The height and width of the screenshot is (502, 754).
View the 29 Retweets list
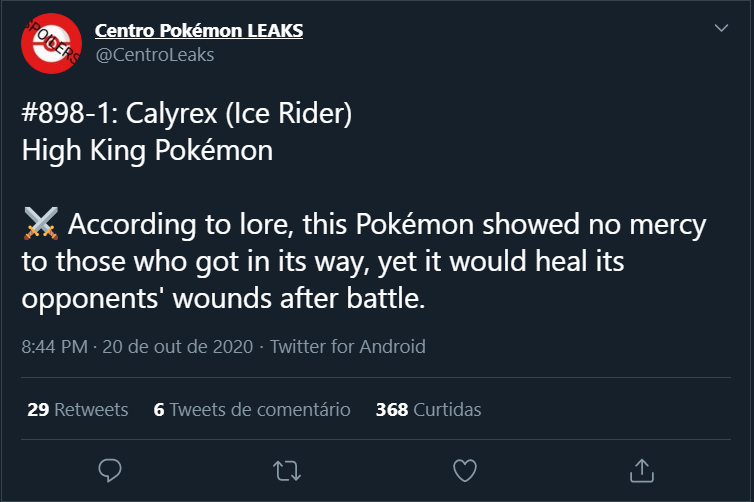click(x=78, y=409)
